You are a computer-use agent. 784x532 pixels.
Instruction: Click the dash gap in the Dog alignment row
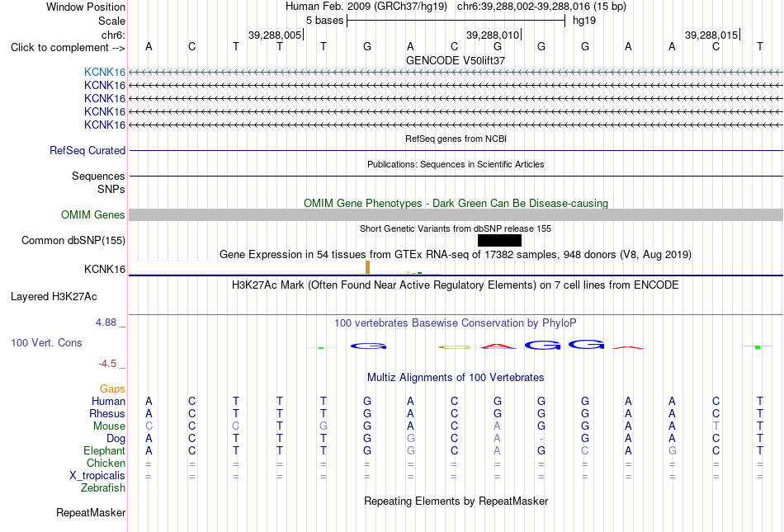[x=541, y=439]
